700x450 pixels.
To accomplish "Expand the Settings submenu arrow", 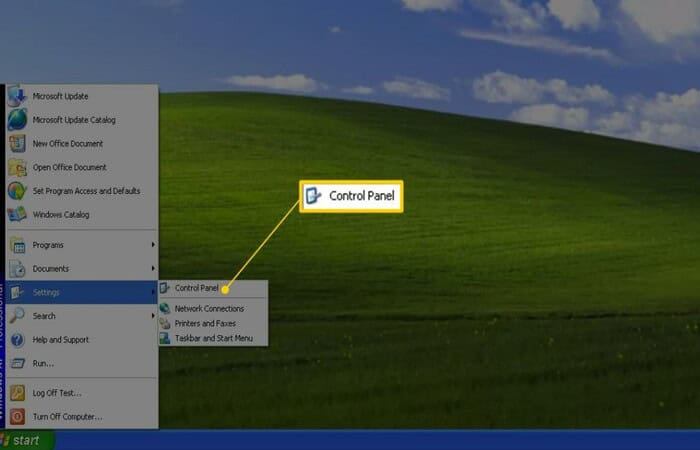I will [153, 292].
